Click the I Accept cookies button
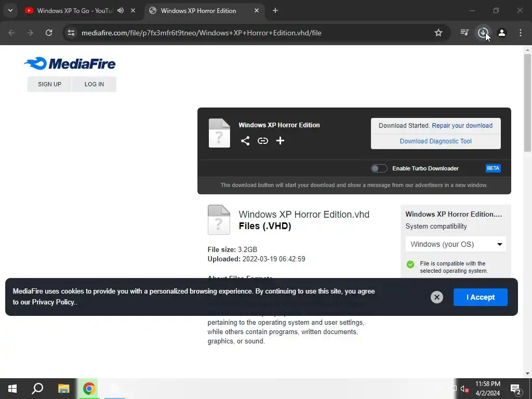This screenshot has width=532, height=399. pos(481,297)
